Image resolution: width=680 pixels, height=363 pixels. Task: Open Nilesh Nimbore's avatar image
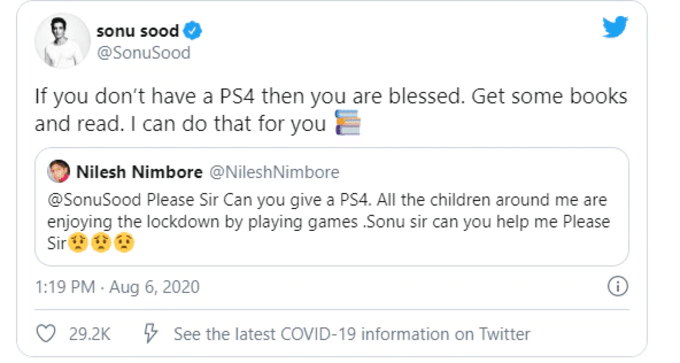[59, 171]
